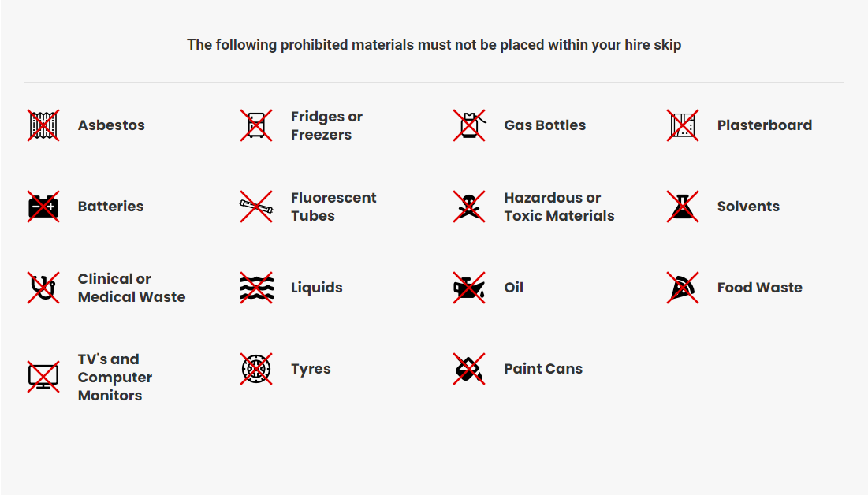Click the crossed-out TV monitor icon
Viewport: 868px width, 495px height.
[43, 377]
